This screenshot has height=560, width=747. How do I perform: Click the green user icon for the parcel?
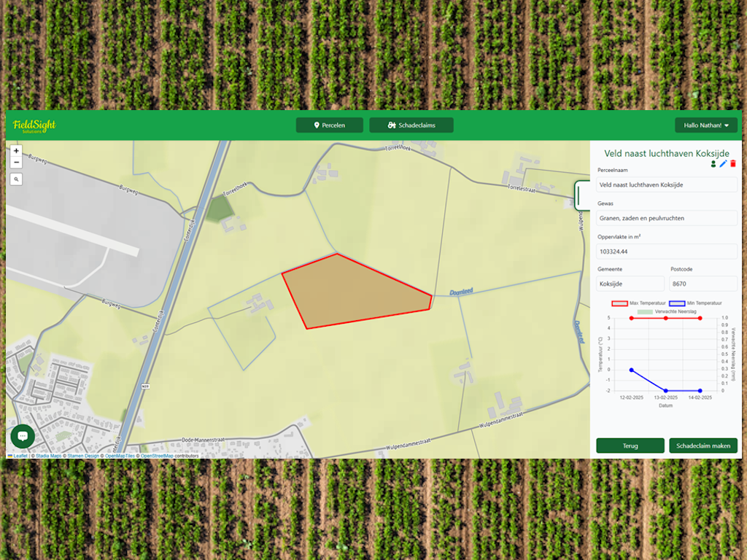(713, 164)
